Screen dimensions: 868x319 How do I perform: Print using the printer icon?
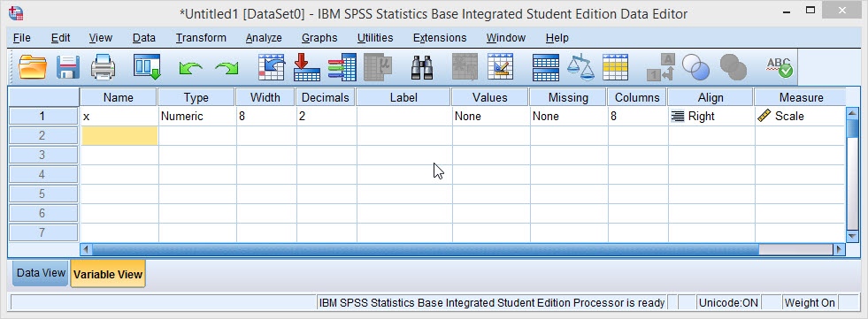103,67
